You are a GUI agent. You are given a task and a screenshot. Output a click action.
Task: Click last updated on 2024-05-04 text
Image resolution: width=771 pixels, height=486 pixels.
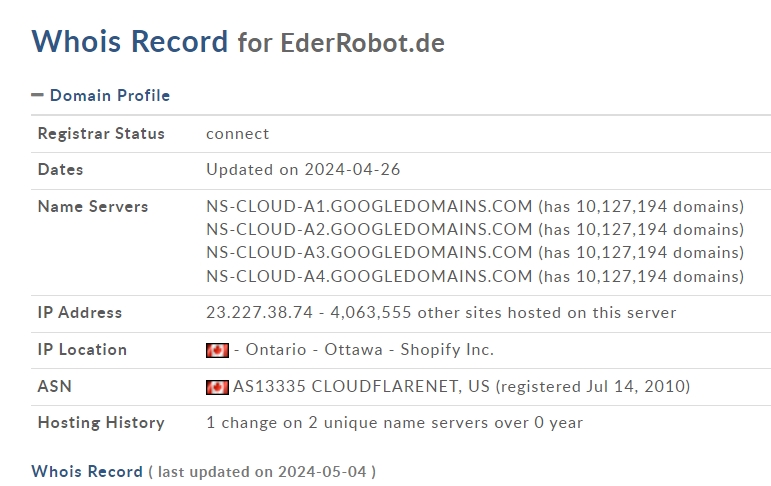[x=262, y=472]
